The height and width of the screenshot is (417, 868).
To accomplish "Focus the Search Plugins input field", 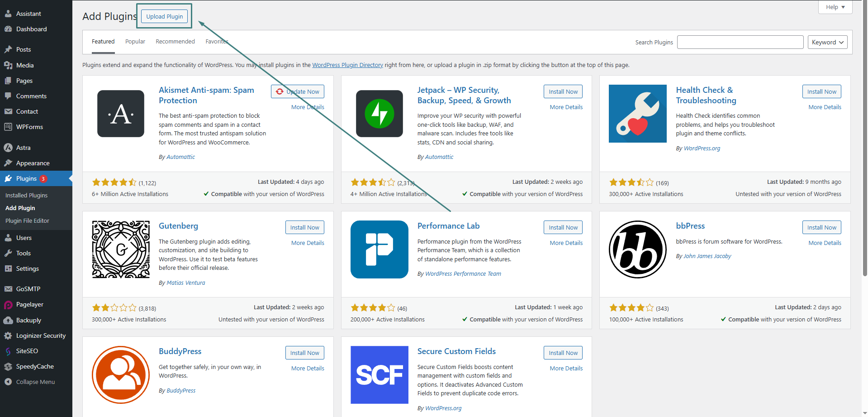I will (740, 42).
